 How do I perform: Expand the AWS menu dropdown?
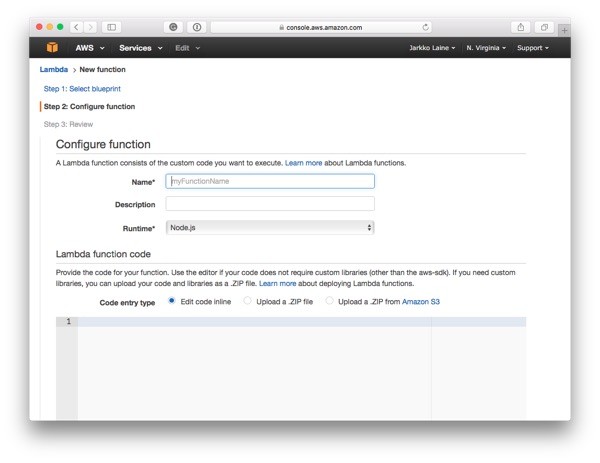click(90, 48)
